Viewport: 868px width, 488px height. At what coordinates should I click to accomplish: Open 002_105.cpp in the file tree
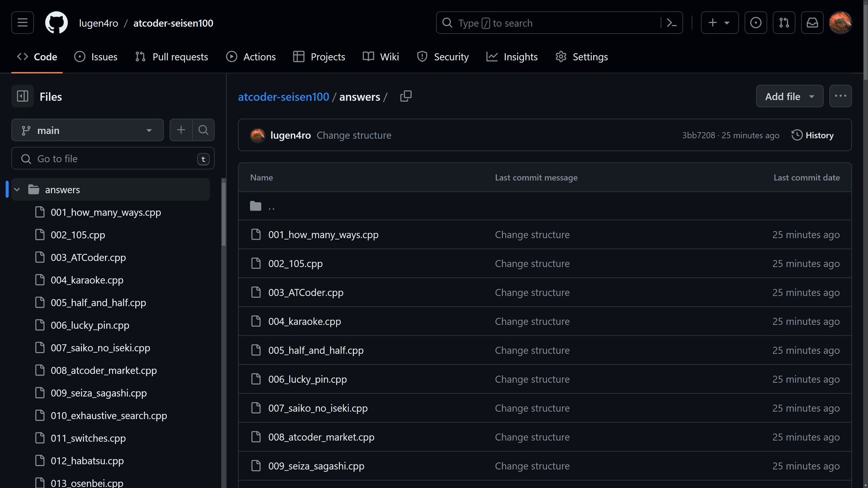coord(78,235)
